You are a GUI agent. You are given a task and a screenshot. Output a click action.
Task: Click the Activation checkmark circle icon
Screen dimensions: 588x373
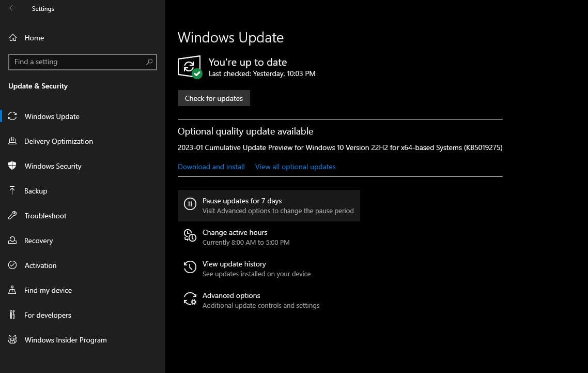[12, 265]
